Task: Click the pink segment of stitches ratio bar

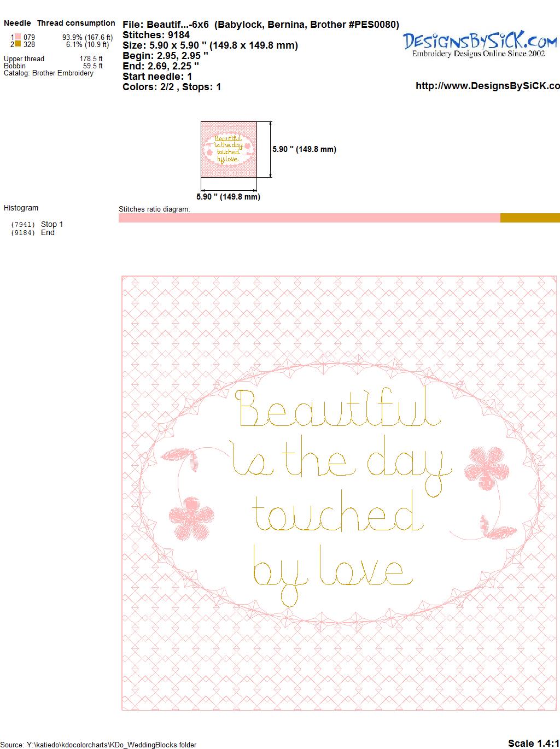Action: 310,218
